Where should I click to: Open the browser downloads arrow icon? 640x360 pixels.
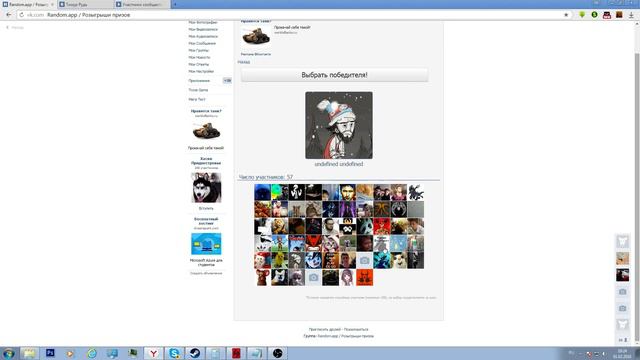(x=631, y=15)
